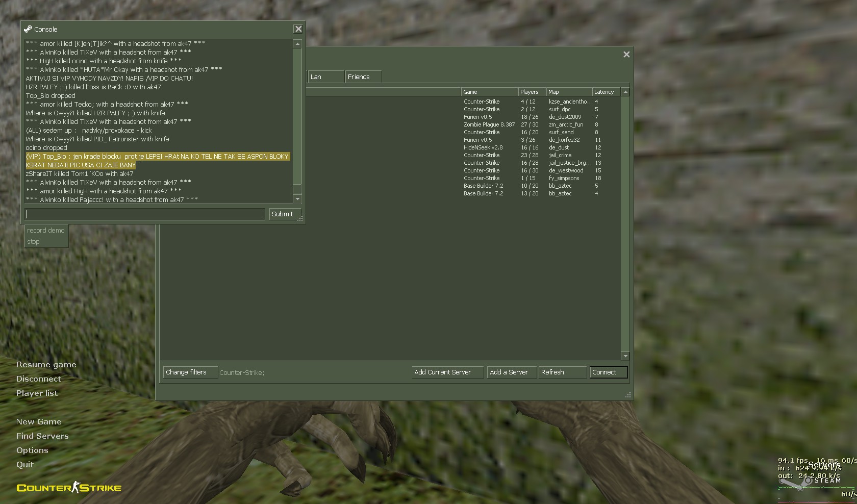Select Furien server on de_dust2009
This screenshot has width=857, height=504.
click(390, 117)
